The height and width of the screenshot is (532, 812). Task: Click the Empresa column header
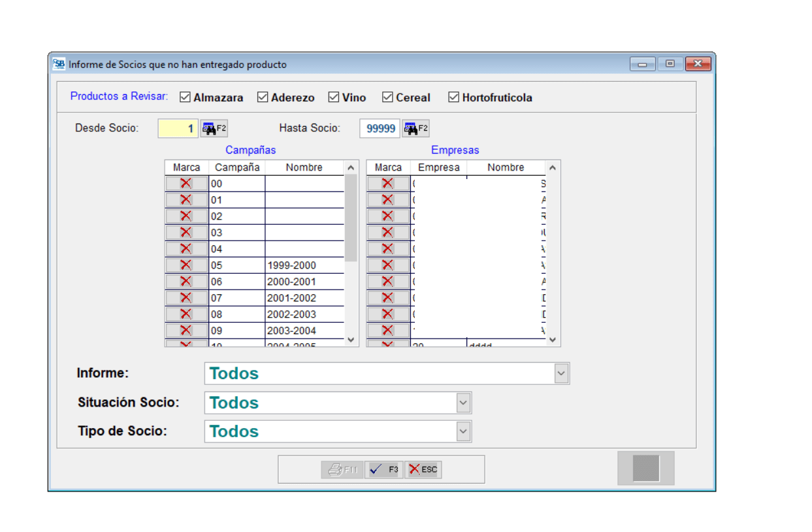coord(438,167)
